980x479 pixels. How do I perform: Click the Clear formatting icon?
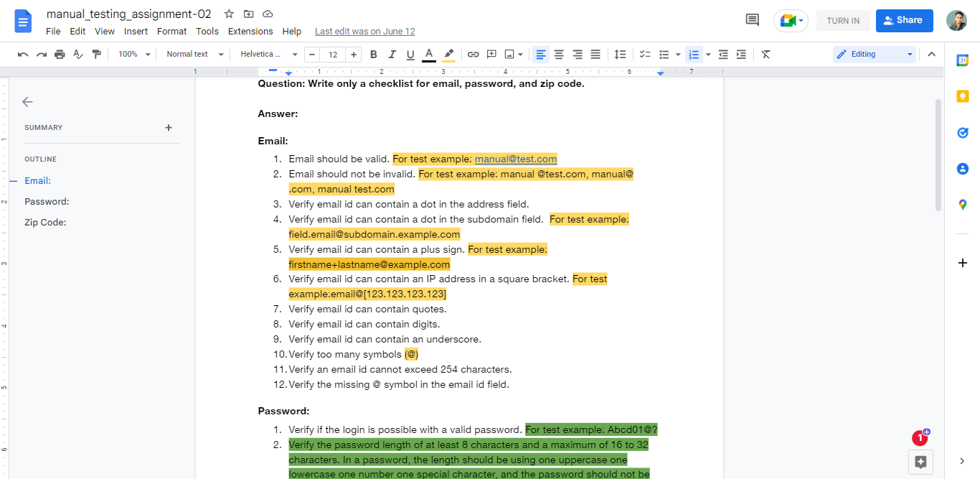[765, 55]
